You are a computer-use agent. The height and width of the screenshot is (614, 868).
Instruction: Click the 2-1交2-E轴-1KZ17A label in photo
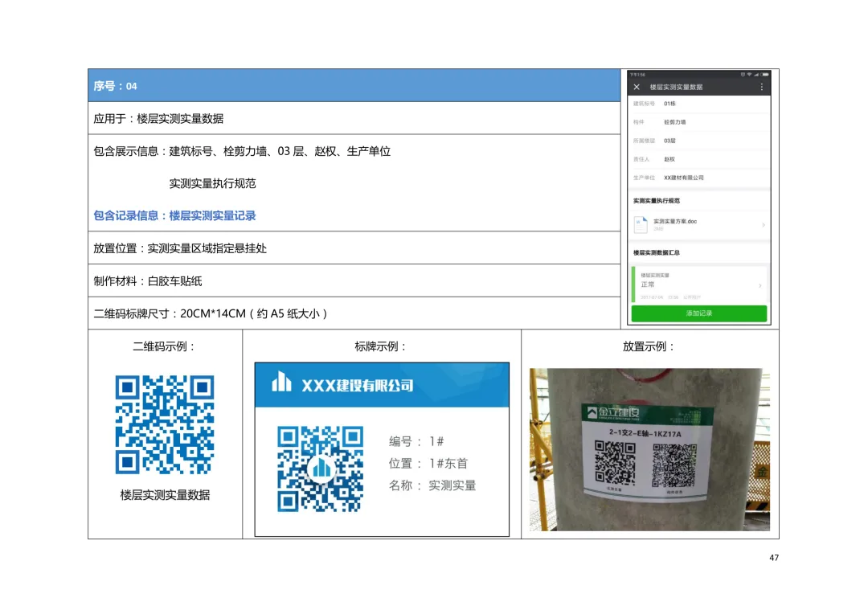645,433
